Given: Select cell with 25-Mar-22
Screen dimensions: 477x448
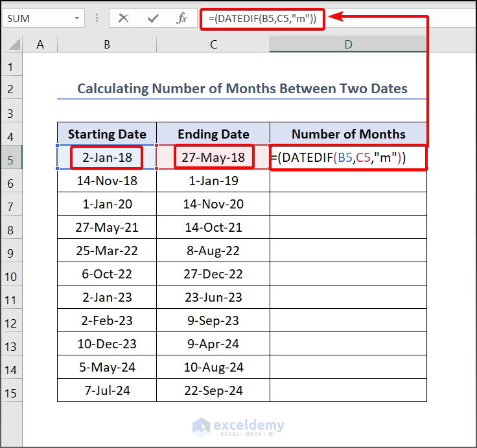Looking at the screenshot, I should (107, 251).
